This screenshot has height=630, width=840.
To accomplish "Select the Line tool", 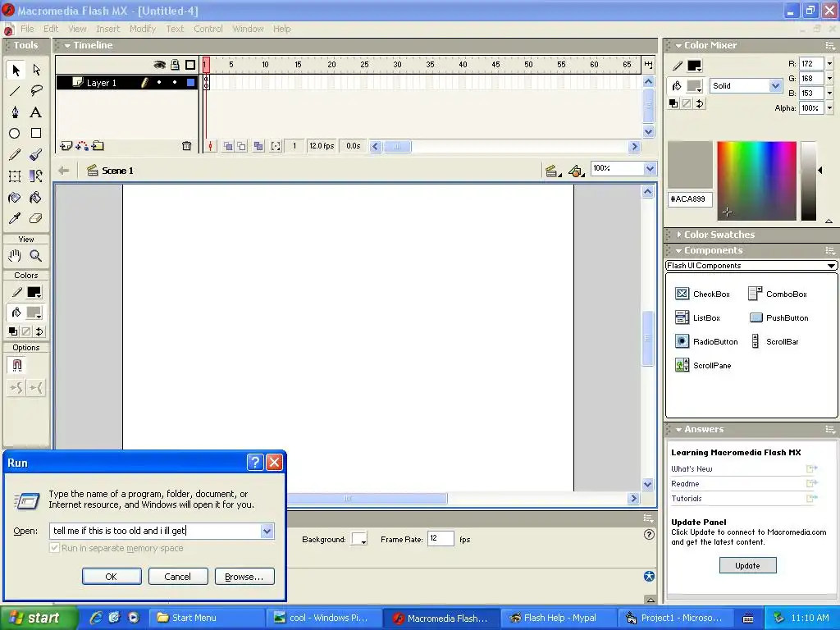I will click(x=15, y=91).
